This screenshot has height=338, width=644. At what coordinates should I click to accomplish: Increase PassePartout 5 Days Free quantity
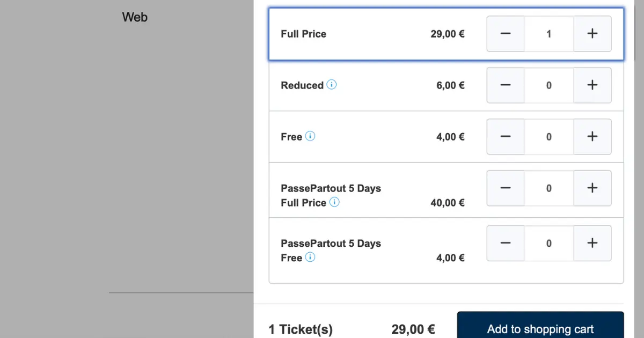click(x=592, y=244)
